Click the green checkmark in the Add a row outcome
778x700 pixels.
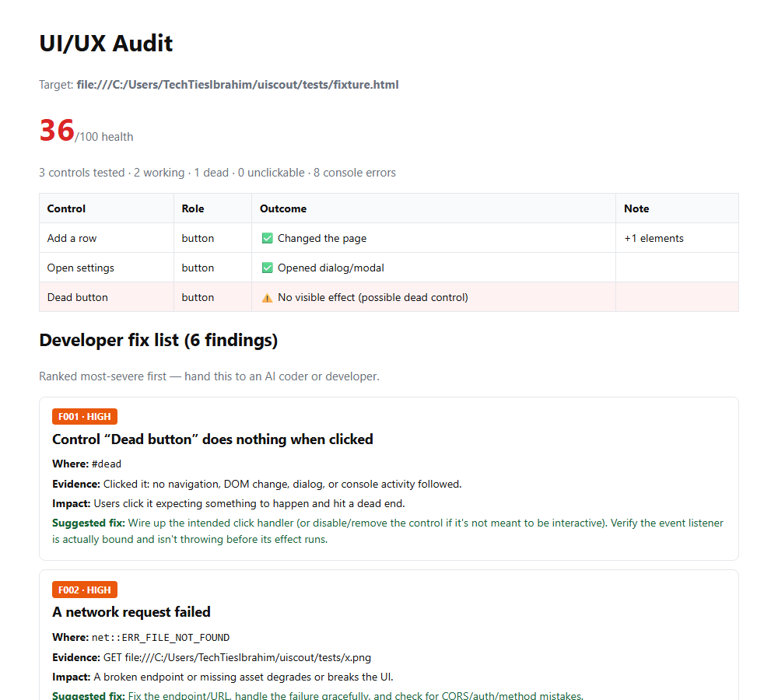268,238
